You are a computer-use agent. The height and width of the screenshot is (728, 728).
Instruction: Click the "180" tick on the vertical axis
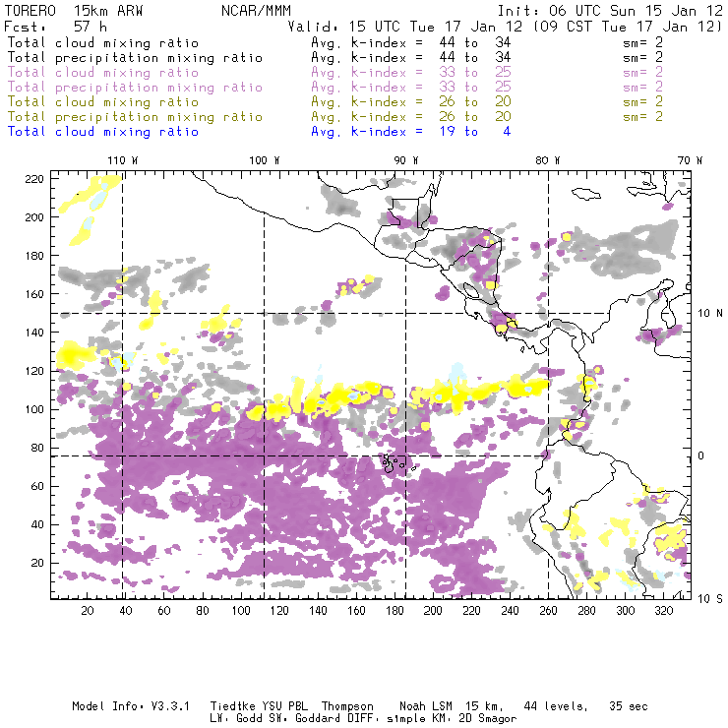pyautogui.click(x=33, y=256)
